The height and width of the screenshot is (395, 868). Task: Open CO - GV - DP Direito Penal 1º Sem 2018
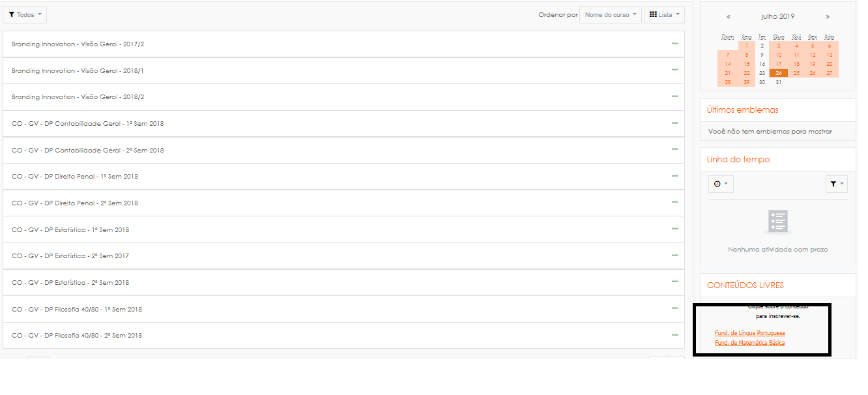[x=75, y=177]
